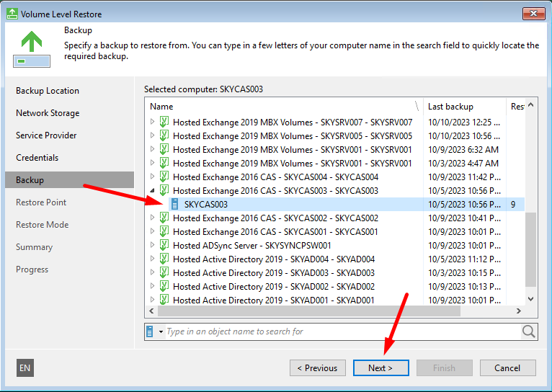Viewport: 552px width, 392px height.
Task: Select the Backup wizard step
Action: pyautogui.click(x=69, y=180)
